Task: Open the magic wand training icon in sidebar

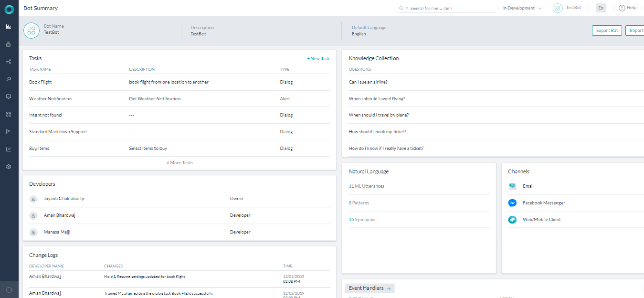Action: click(8, 79)
